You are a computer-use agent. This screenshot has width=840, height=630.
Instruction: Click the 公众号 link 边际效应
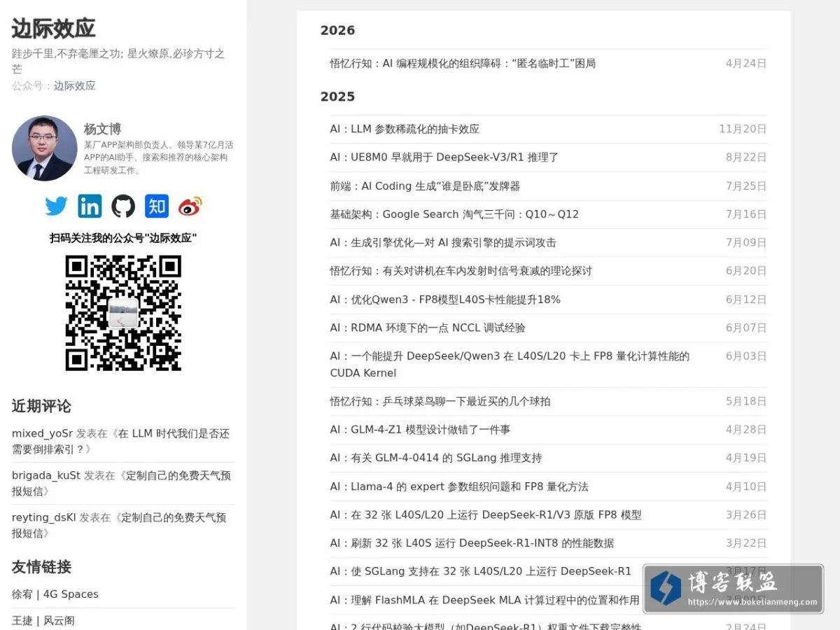[x=74, y=85]
